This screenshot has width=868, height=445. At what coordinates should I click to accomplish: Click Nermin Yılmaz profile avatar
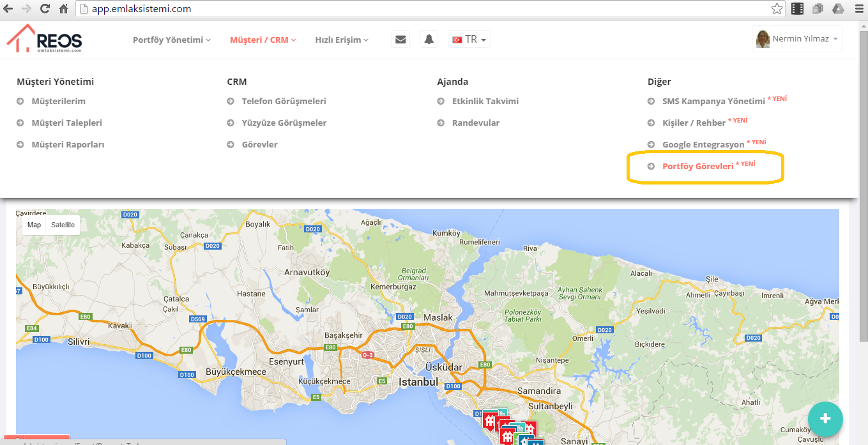pyautogui.click(x=763, y=39)
